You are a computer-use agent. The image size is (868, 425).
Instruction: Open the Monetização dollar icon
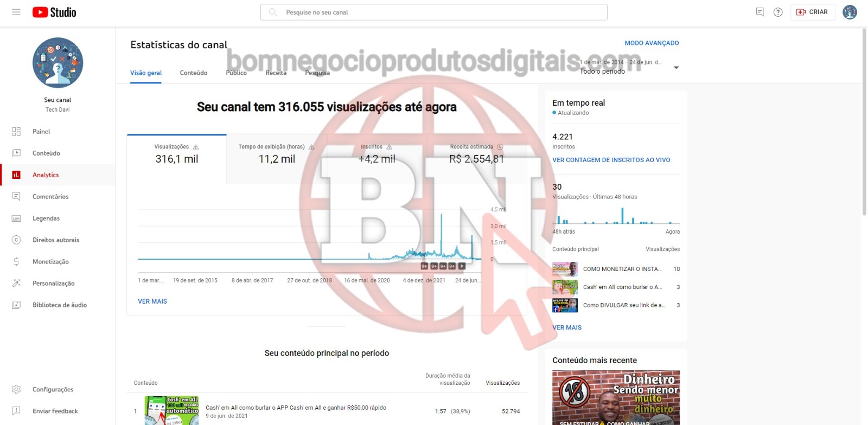pos(16,262)
